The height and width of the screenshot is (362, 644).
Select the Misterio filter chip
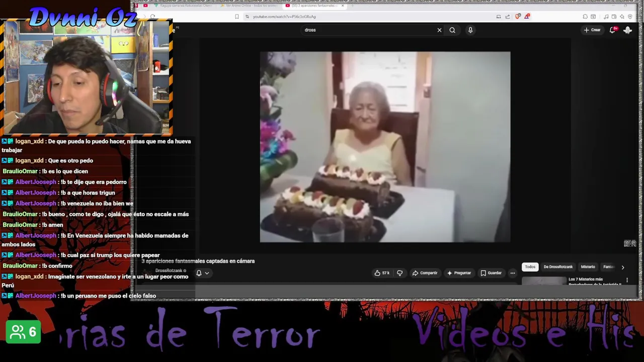(588, 267)
